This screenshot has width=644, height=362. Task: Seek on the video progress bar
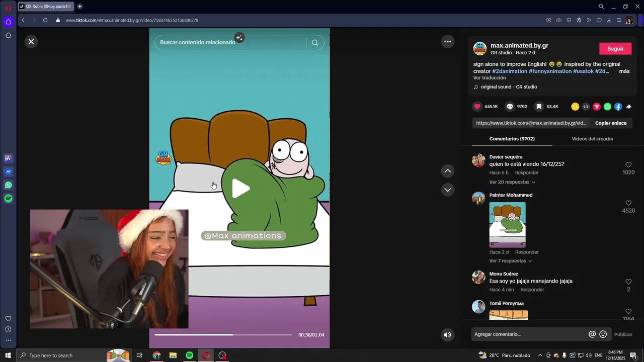223,335
